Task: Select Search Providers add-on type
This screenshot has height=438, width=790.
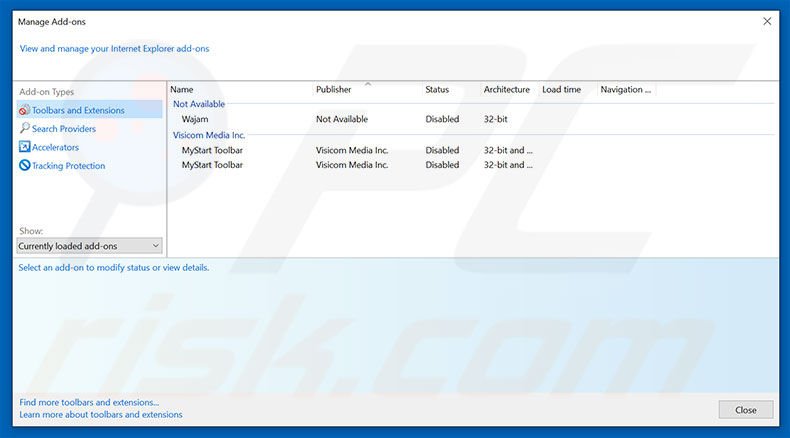Action: click(x=63, y=129)
